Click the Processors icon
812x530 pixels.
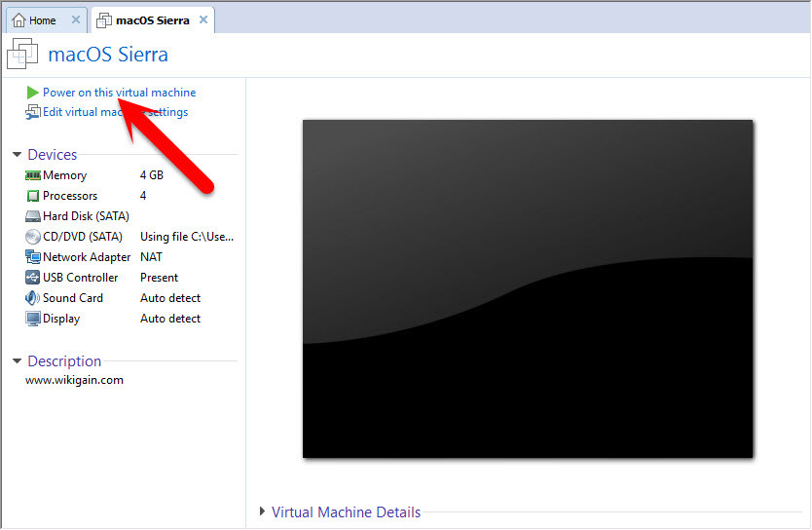pos(33,196)
